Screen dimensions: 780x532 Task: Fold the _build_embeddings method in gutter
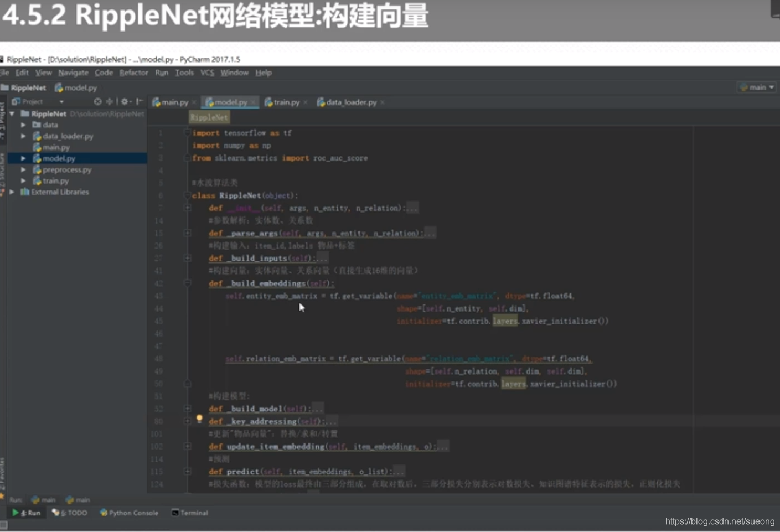[188, 283]
